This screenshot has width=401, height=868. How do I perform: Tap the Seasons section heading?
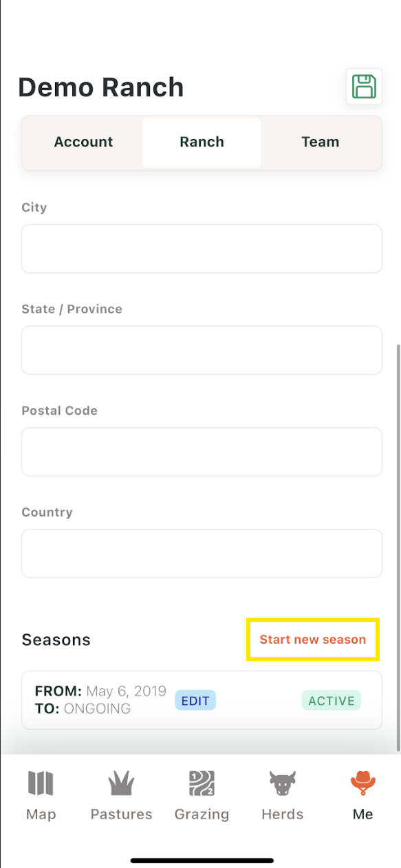coord(56,640)
